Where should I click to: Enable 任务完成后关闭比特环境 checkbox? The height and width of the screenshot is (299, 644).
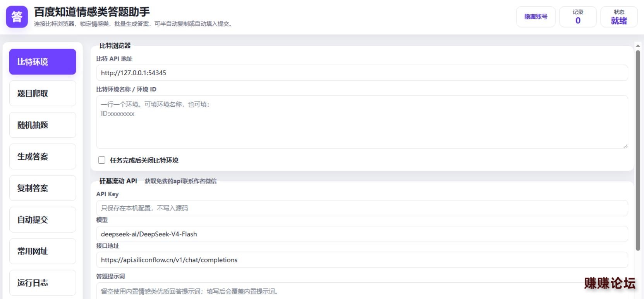(102, 160)
